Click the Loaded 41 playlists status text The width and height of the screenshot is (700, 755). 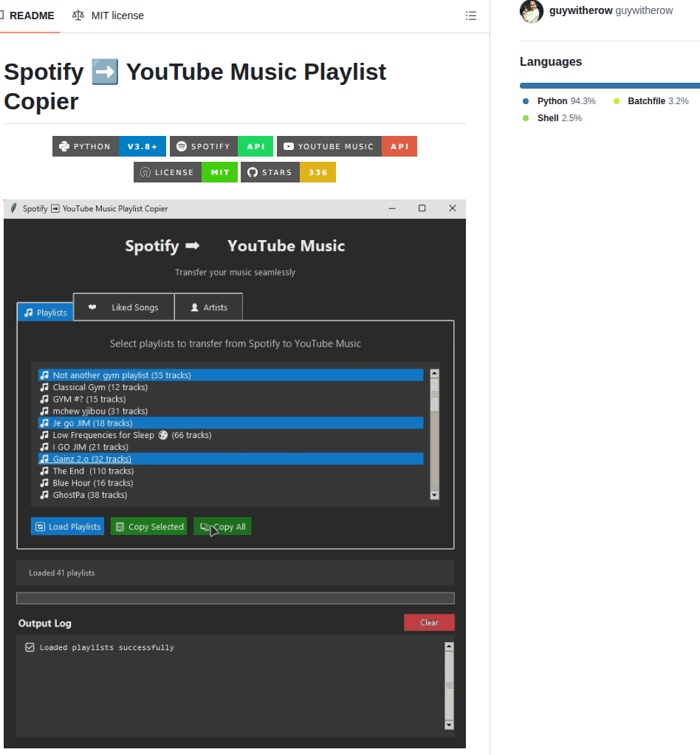61,573
